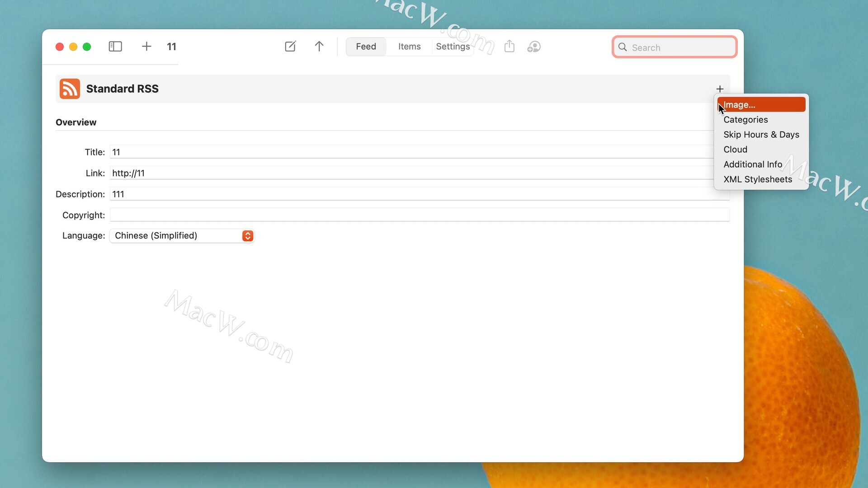Choose Image... from the popup menu
The height and width of the screenshot is (488, 868).
[x=761, y=104]
